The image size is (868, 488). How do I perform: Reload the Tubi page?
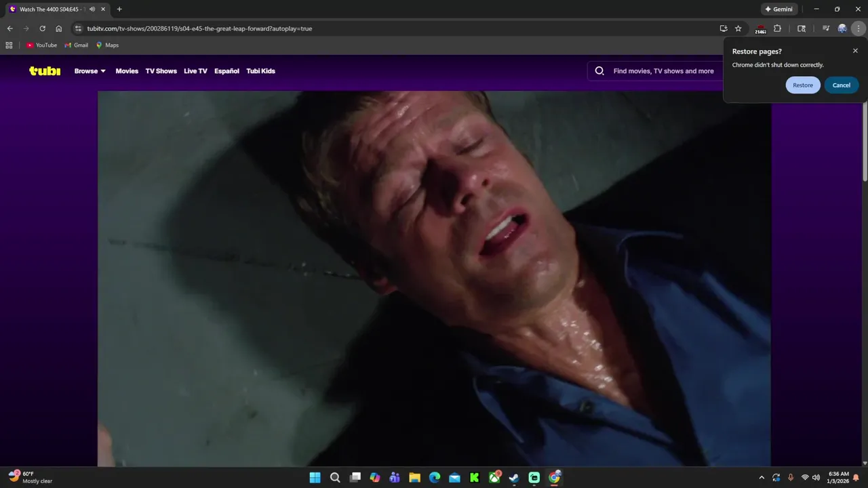[x=42, y=28]
